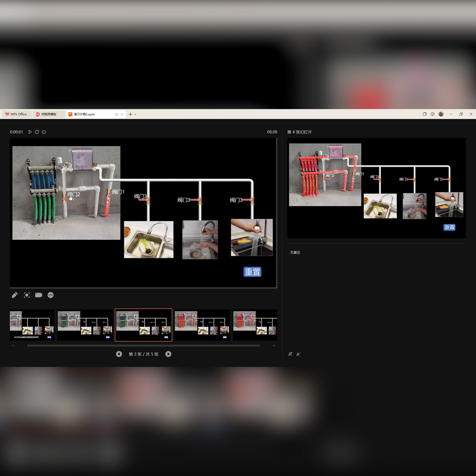Click the 0:00:01 elapsed timer
This screenshot has height=476, width=476.
click(x=16, y=132)
